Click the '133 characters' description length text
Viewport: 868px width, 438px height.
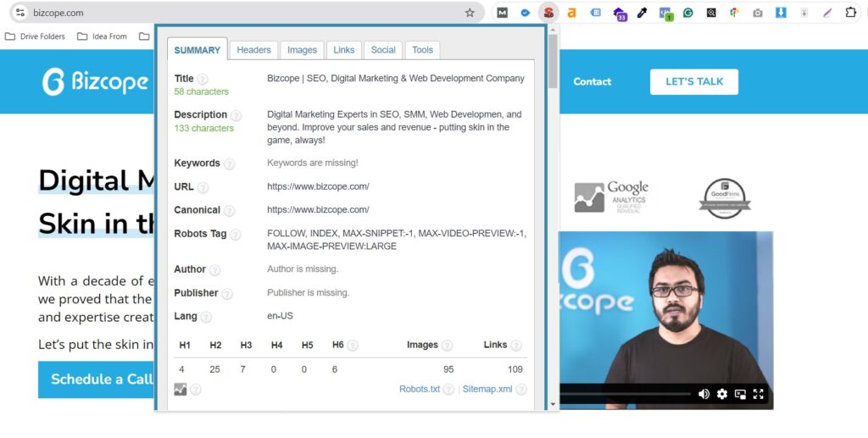[x=203, y=128]
